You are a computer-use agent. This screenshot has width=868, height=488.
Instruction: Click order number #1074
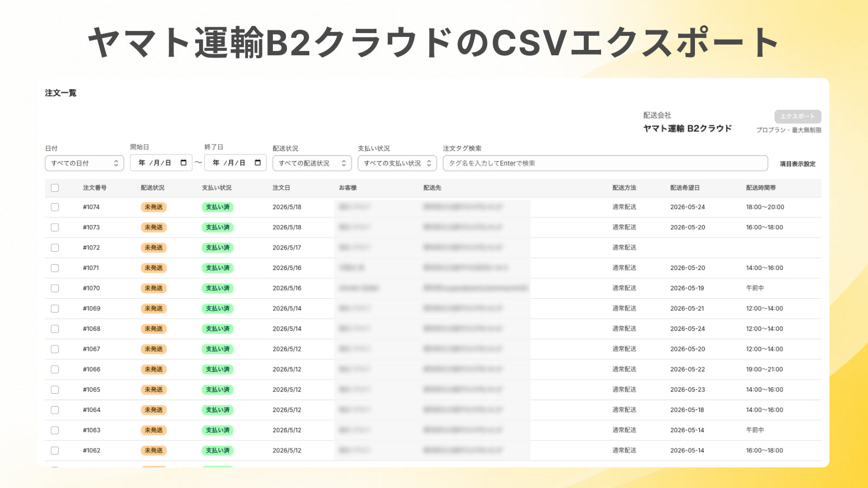pyautogui.click(x=92, y=207)
